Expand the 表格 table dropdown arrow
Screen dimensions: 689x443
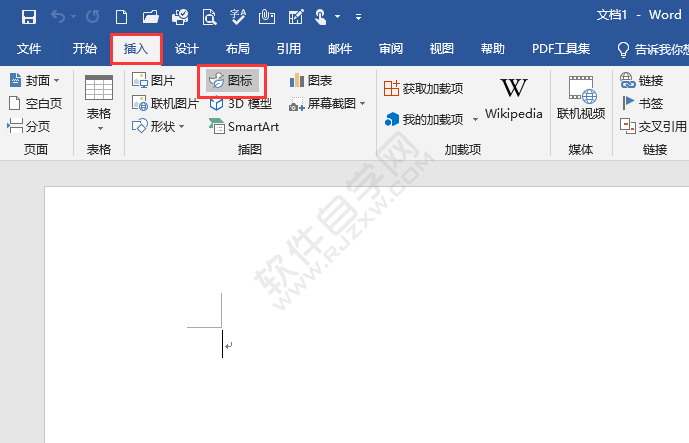pyautogui.click(x=100, y=128)
